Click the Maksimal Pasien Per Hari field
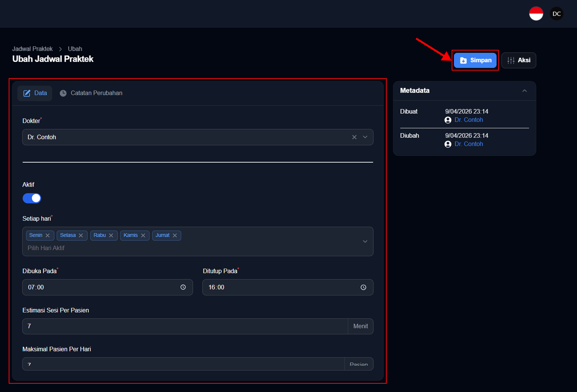 click(184, 364)
